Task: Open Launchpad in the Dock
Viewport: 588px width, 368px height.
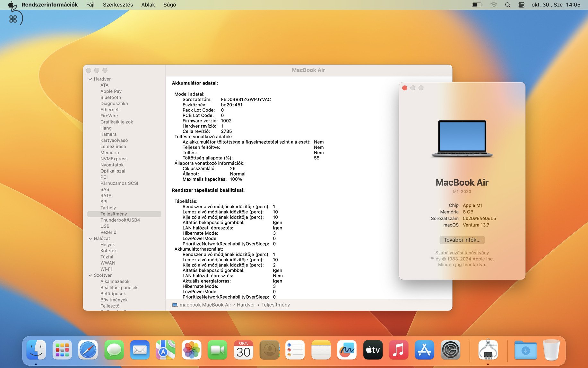Action: (x=62, y=350)
